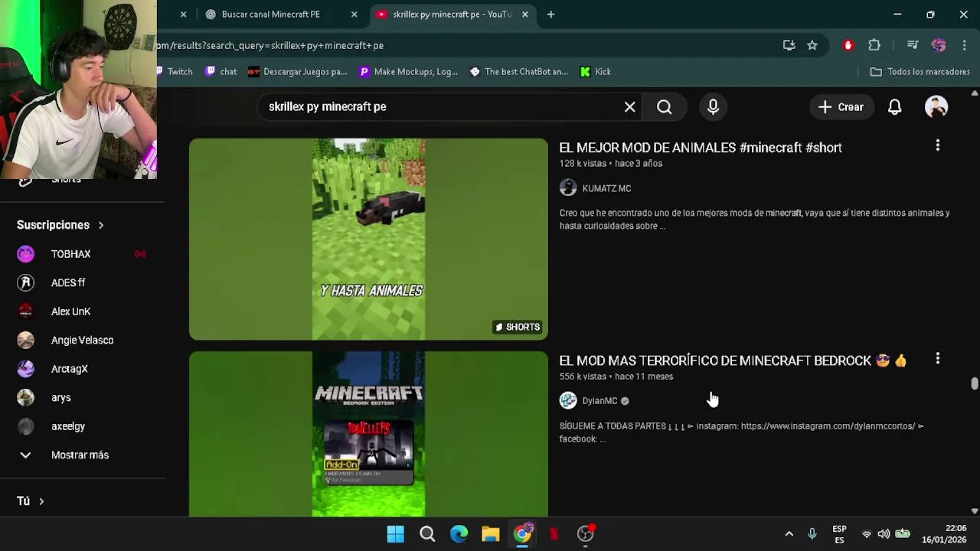The width and height of the screenshot is (980, 551).
Task: Play the EL MEJOR MOD DE ANIMALES short thumbnail
Action: 368,239
